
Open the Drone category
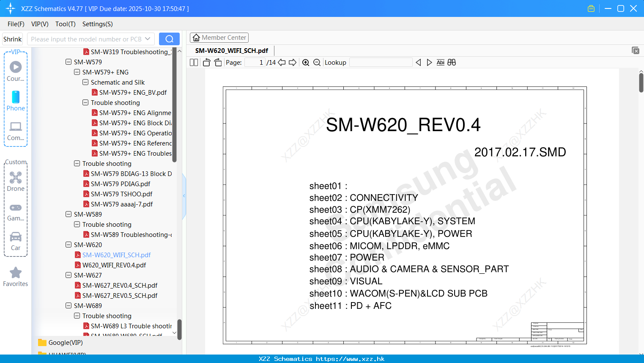click(16, 181)
